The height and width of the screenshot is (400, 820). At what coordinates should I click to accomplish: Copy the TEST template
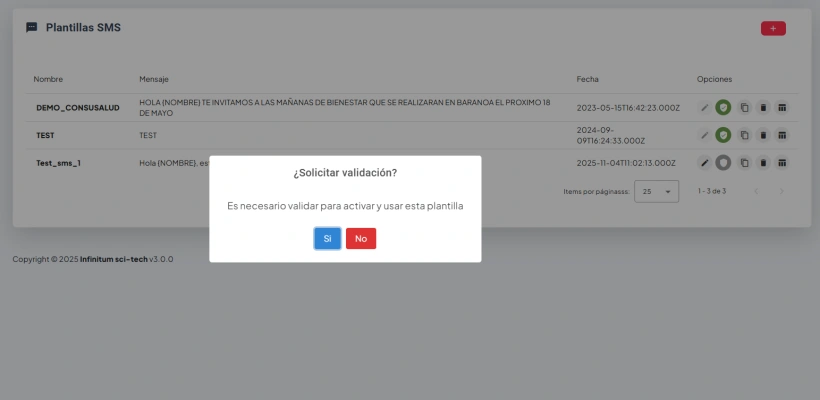743,135
